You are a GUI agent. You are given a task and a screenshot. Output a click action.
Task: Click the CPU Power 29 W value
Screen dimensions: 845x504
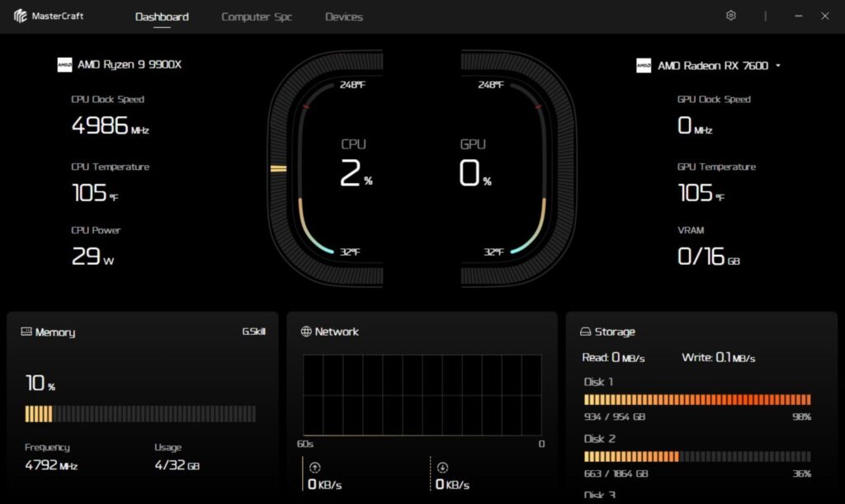click(x=92, y=257)
